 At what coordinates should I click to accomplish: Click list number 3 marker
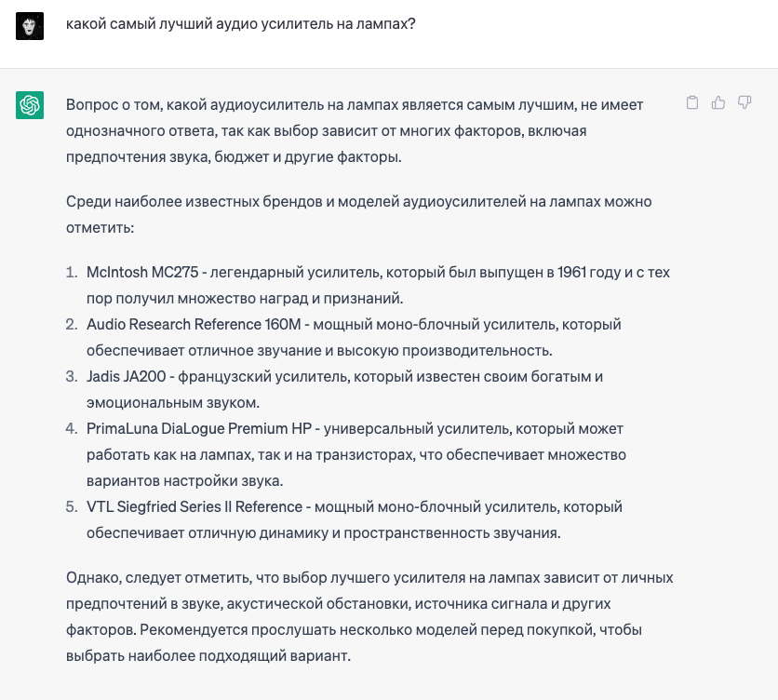click(72, 377)
